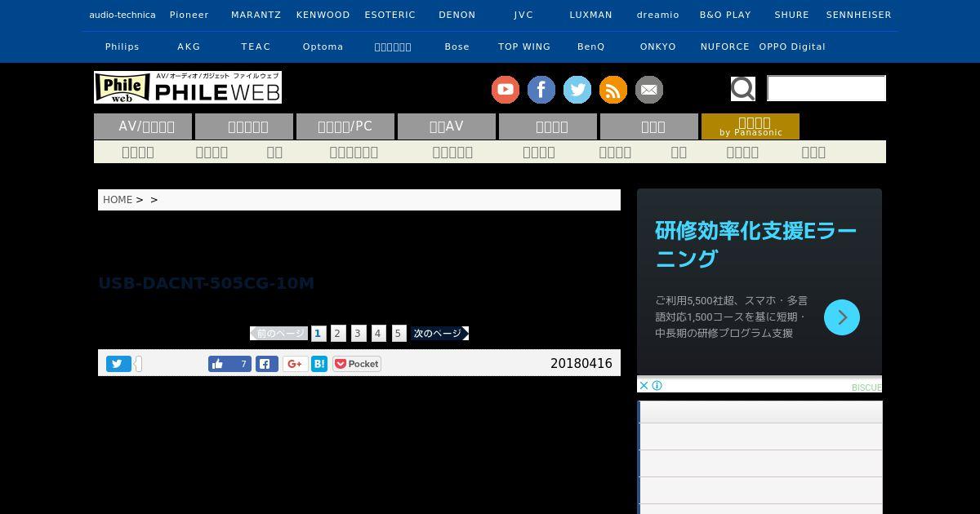Viewport: 980px width, 514px height.
Task: Close the advertisement with the X icon
Action: coord(644,386)
